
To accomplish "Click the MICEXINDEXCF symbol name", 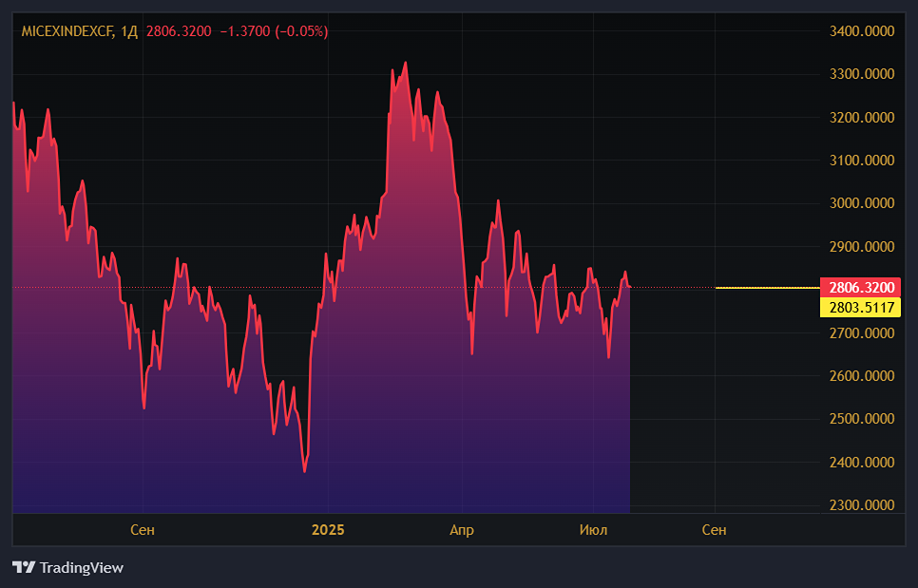I will click(x=67, y=31).
